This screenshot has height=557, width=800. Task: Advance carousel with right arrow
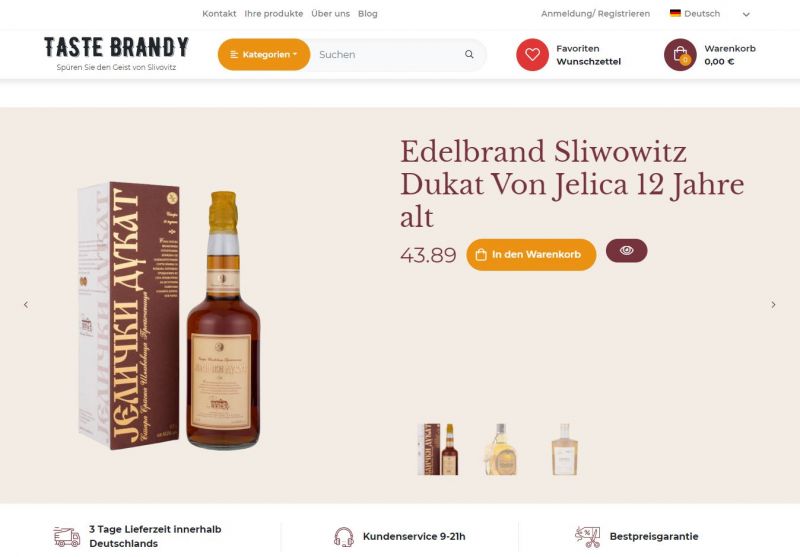[773, 305]
